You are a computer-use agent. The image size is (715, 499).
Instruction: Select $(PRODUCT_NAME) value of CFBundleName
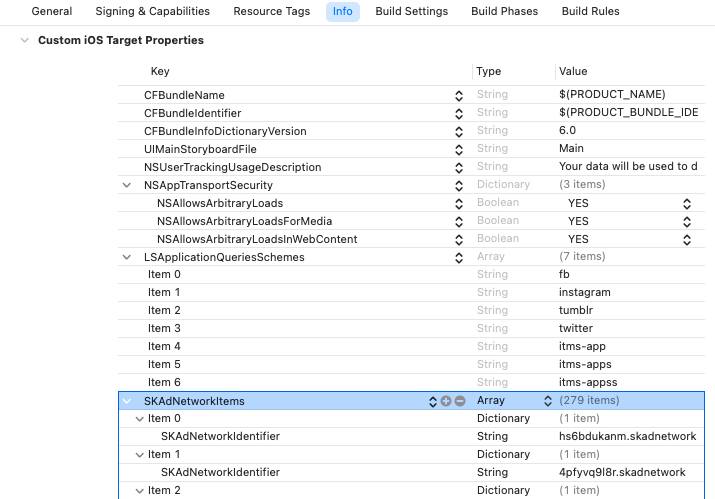612,94
